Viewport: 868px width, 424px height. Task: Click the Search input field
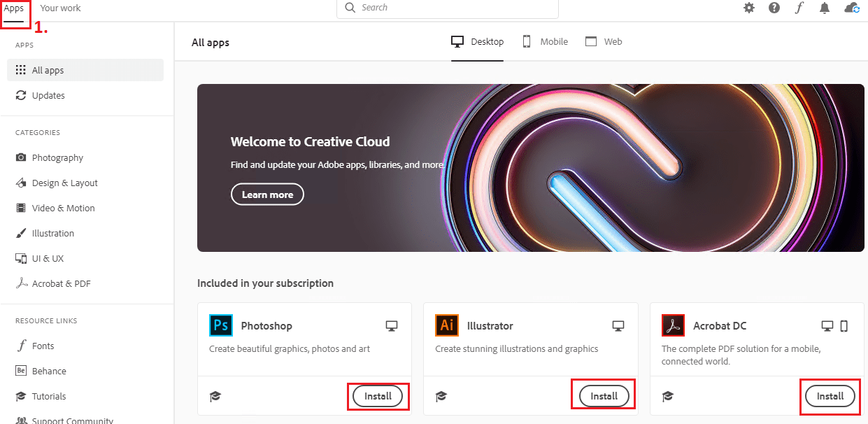tap(455, 8)
